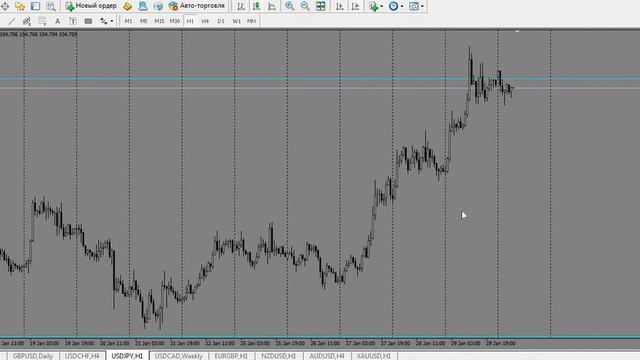Switch to M5 timeframe

click(144, 21)
